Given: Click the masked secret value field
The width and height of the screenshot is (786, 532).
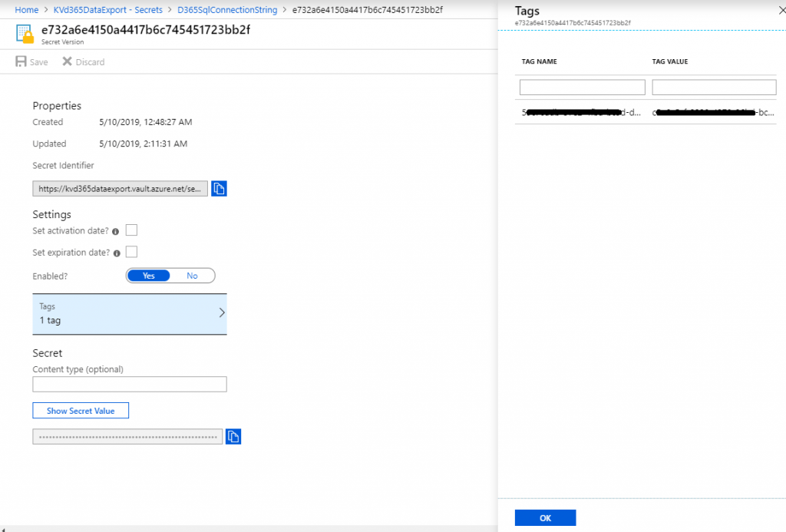Looking at the screenshot, I should coord(128,437).
